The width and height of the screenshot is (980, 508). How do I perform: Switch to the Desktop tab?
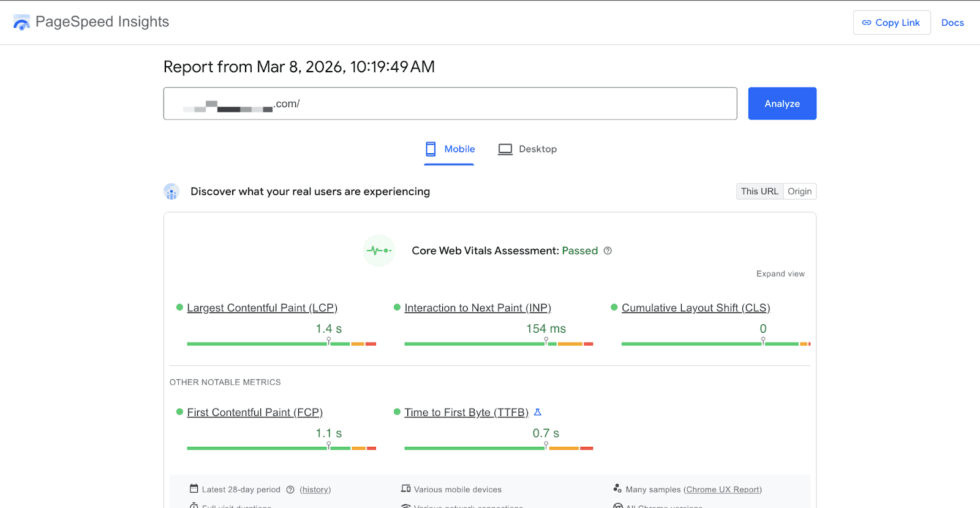pos(527,149)
